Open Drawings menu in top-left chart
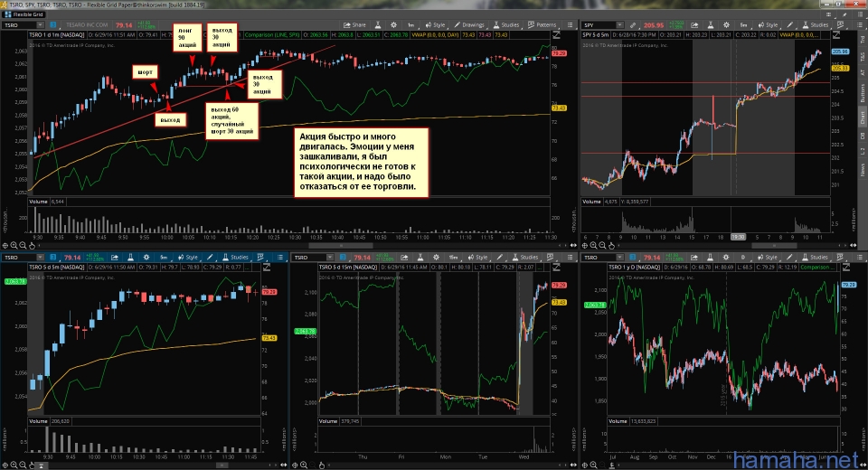 [469, 25]
